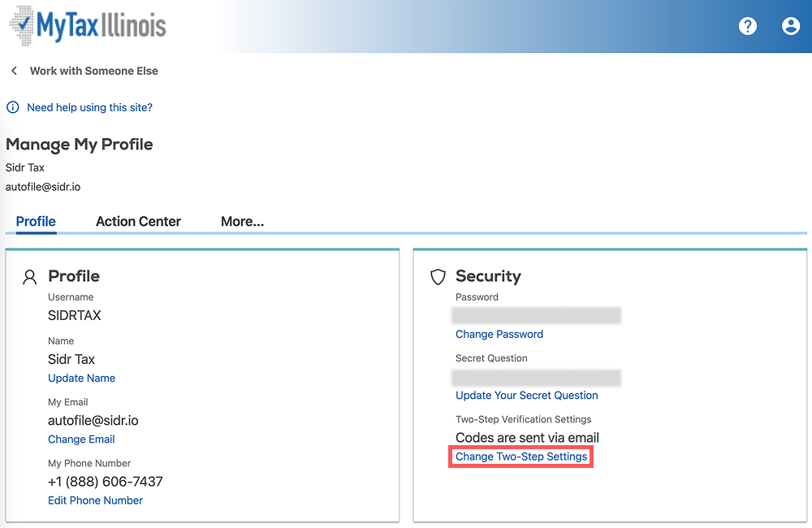812x528 pixels.
Task: Click the Sidr Tax name under Name label
Action: (x=71, y=359)
